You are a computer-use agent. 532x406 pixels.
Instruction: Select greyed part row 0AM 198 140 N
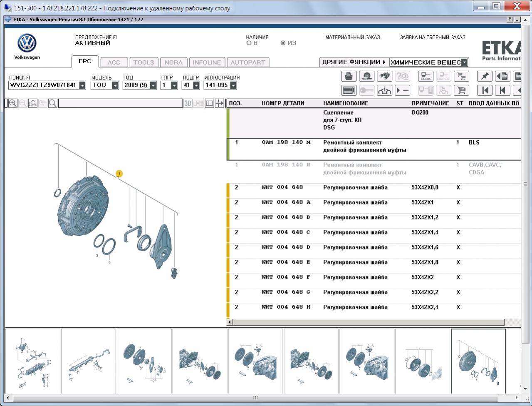[x=374, y=172]
